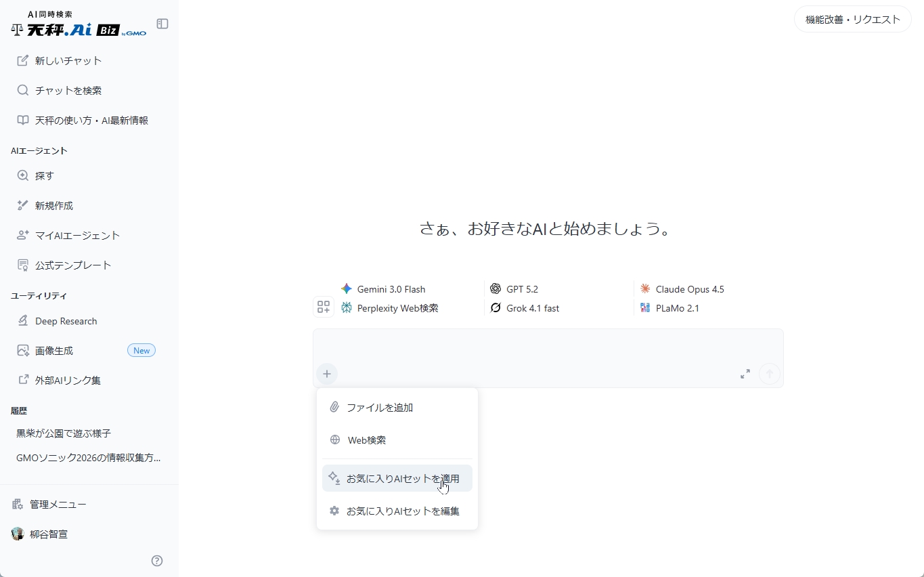Click the 天秤.Ai Biz logo
Screen dimensions: 924x577
tap(79, 24)
